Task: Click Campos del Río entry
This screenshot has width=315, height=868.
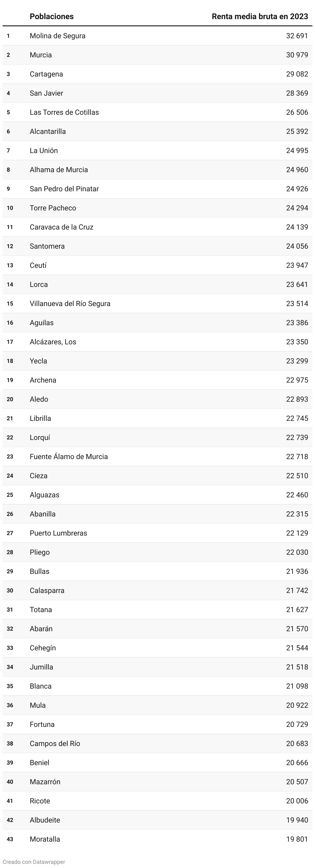Action: (55, 743)
